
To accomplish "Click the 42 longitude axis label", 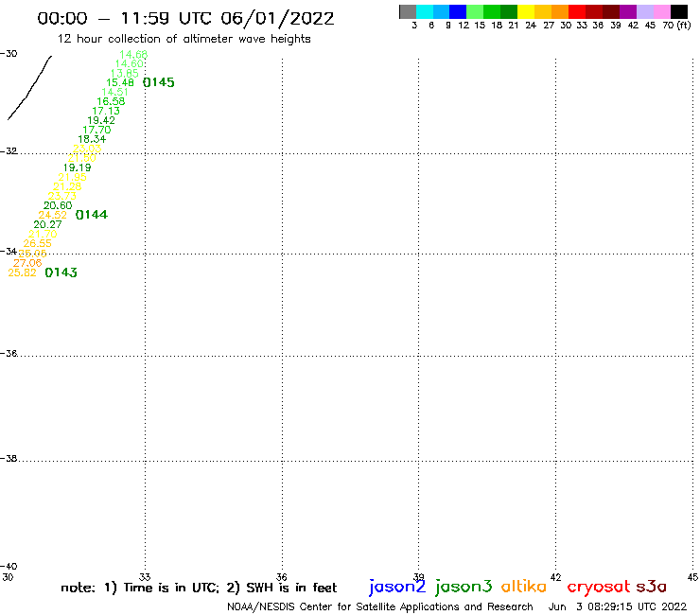I will [555, 577].
